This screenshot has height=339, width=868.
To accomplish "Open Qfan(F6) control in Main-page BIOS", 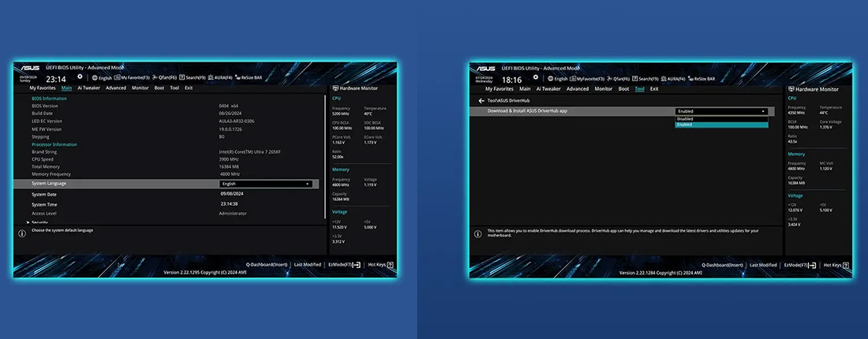I will point(164,78).
